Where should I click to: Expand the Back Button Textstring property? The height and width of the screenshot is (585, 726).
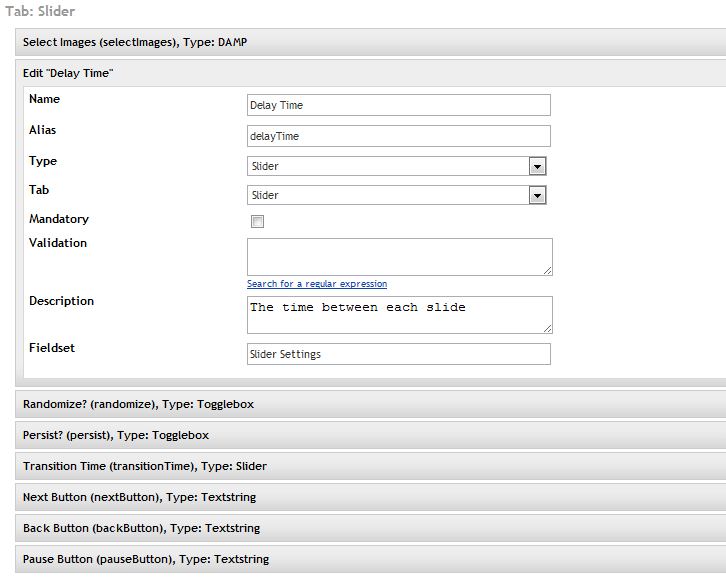click(x=370, y=528)
